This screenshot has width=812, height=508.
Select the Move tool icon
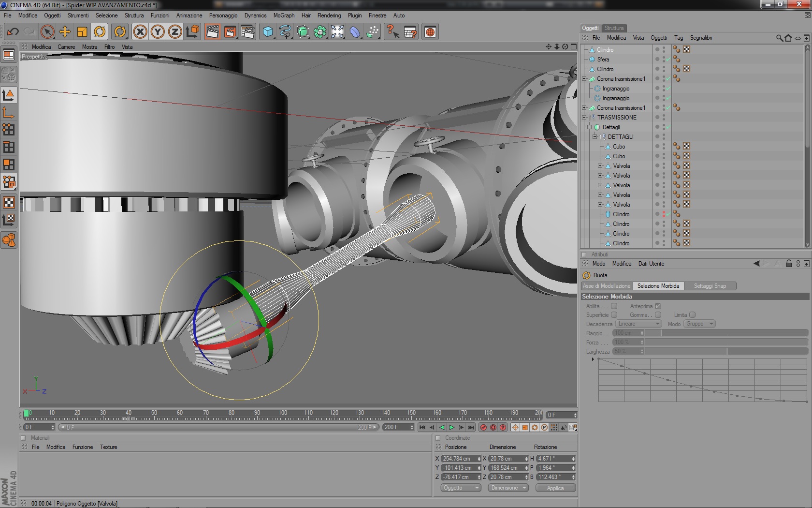[65, 32]
